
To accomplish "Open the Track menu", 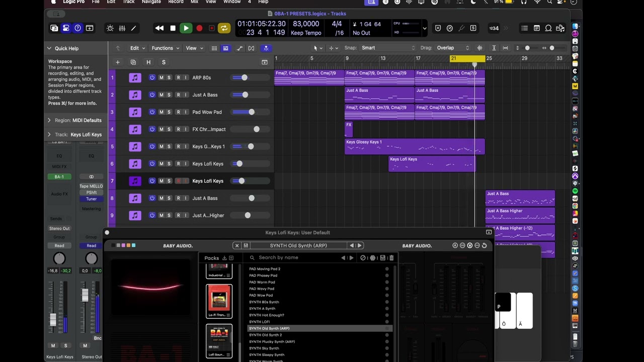I will 128,2.
